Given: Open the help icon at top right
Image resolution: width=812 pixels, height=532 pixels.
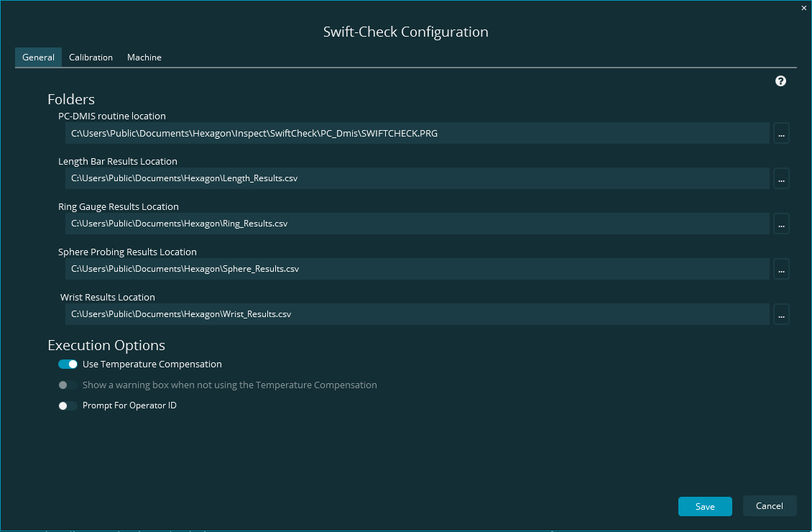Looking at the screenshot, I should pos(780,81).
